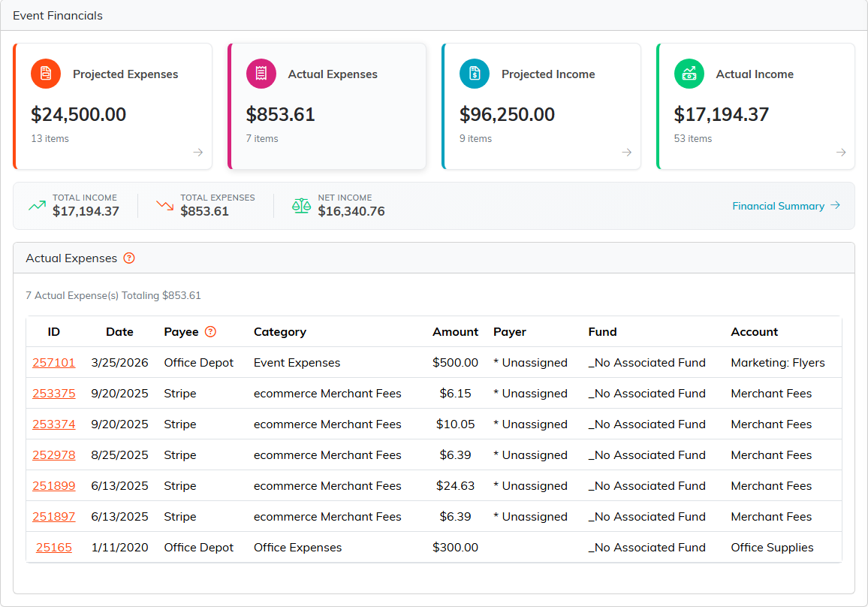Sort by the Amount column header
Image resolution: width=868 pixels, height=607 pixels.
pos(455,332)
